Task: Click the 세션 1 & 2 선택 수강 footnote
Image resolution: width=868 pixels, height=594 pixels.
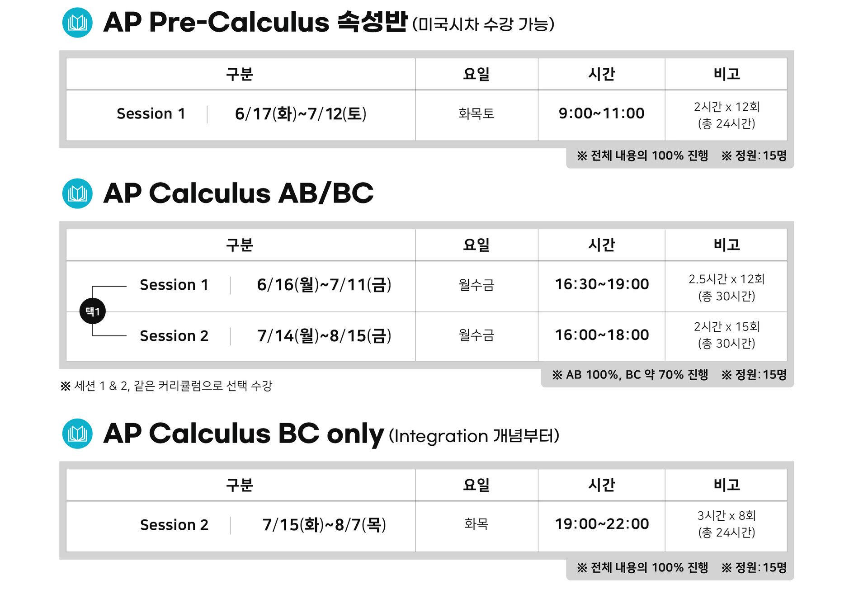Action: click(166, 386)
